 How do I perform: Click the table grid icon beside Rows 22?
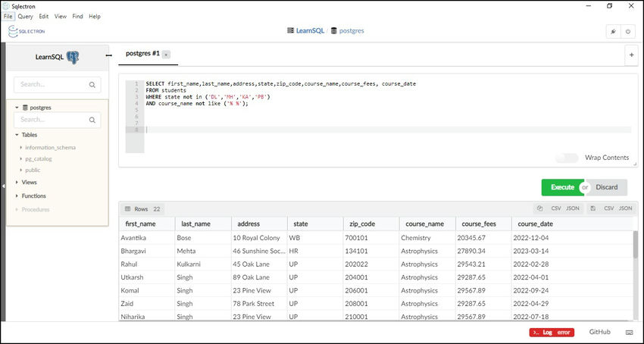[x=127, y=209]
